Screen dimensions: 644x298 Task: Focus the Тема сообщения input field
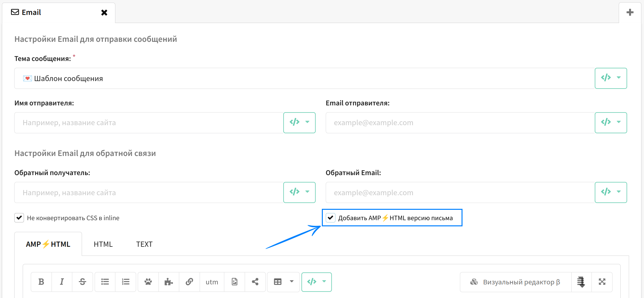[304, 78]
